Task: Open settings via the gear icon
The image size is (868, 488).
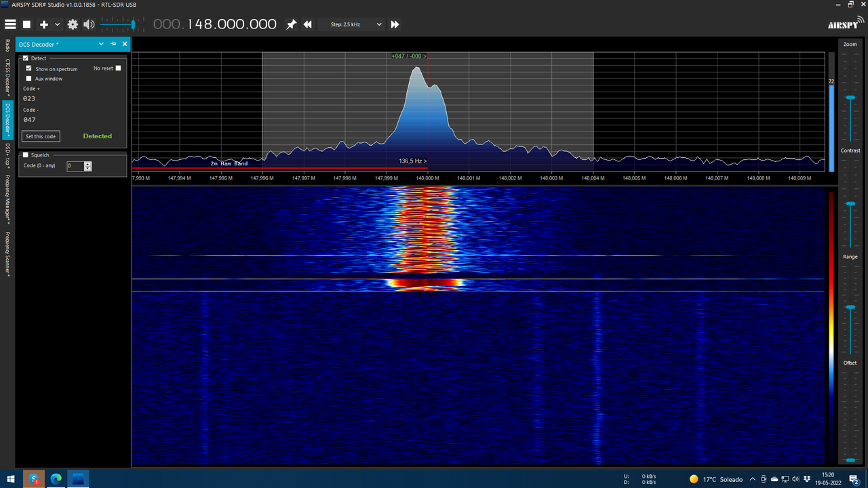Action: [x=73, y=24]
